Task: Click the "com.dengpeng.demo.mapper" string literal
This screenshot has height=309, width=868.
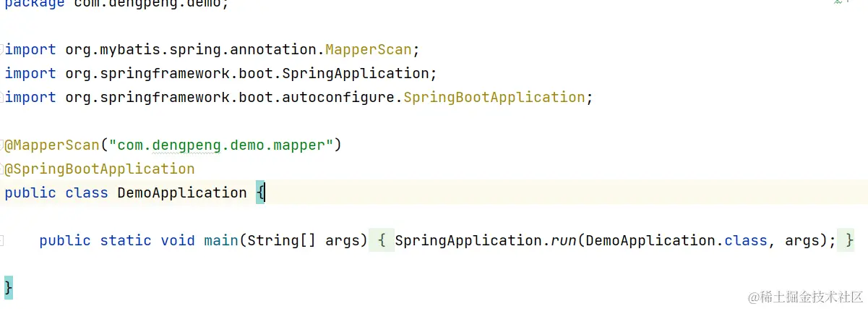Action: pyautogui.click(x=220, y=145)
